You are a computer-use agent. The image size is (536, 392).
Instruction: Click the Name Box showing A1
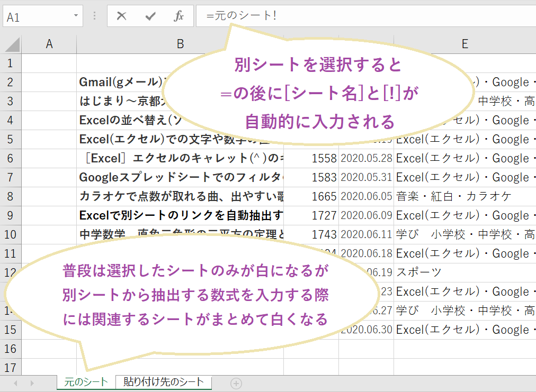pos(37,16)
